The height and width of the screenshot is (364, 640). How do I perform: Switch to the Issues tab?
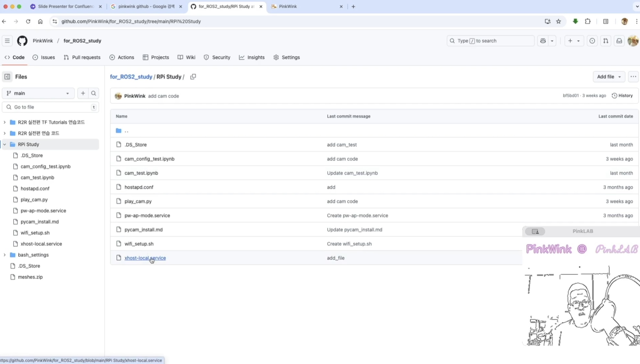pos(44,57)
